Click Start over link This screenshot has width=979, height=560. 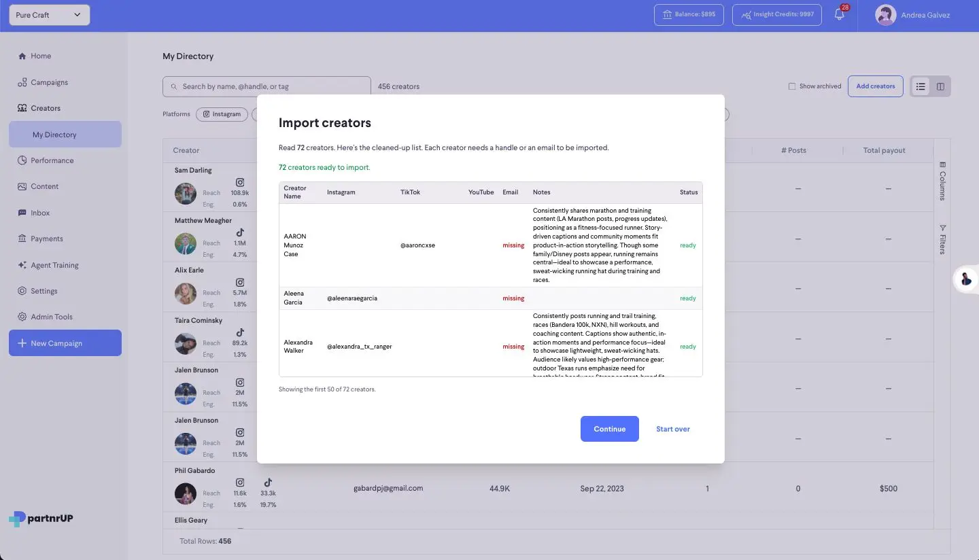(x=673, y=429)
